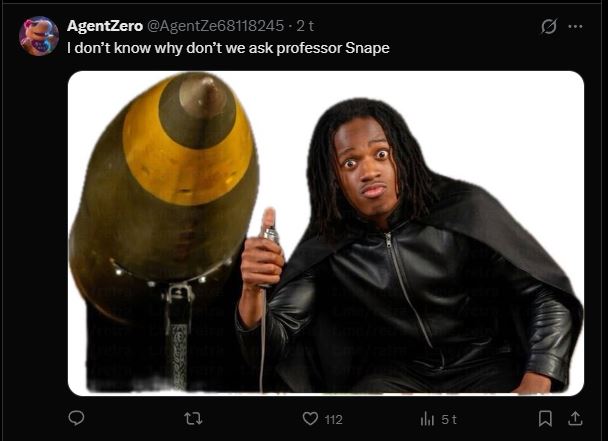Click the Grok explain-post icon
Viewport: 608px width, 441px height.
[549, 26]
